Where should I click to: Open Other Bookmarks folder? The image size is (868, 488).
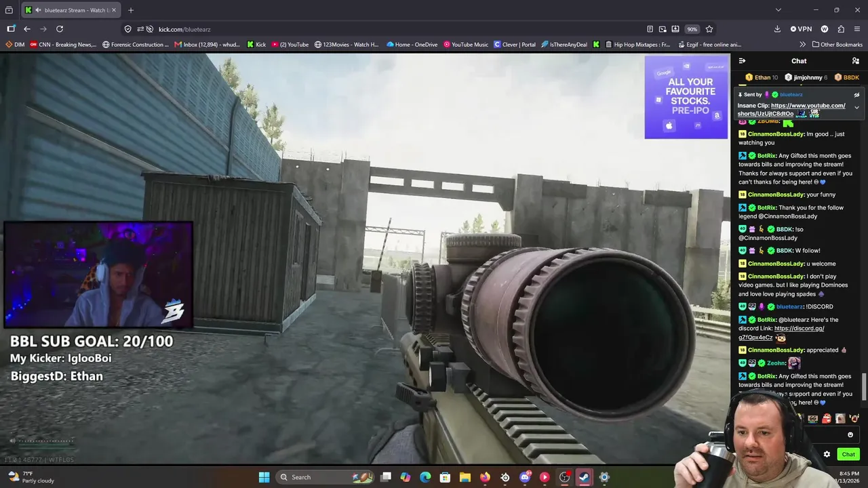(837, 45)
